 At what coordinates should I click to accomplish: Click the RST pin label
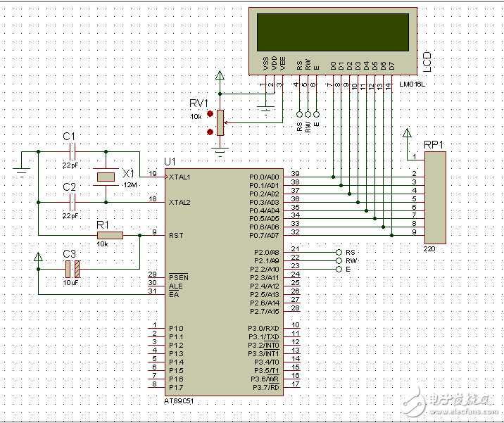[176, 236]
